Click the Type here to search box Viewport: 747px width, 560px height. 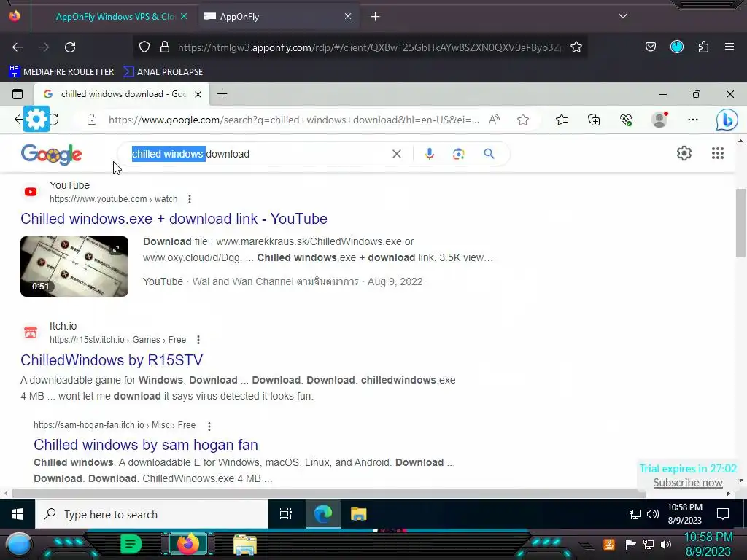(x=152, y=514)
